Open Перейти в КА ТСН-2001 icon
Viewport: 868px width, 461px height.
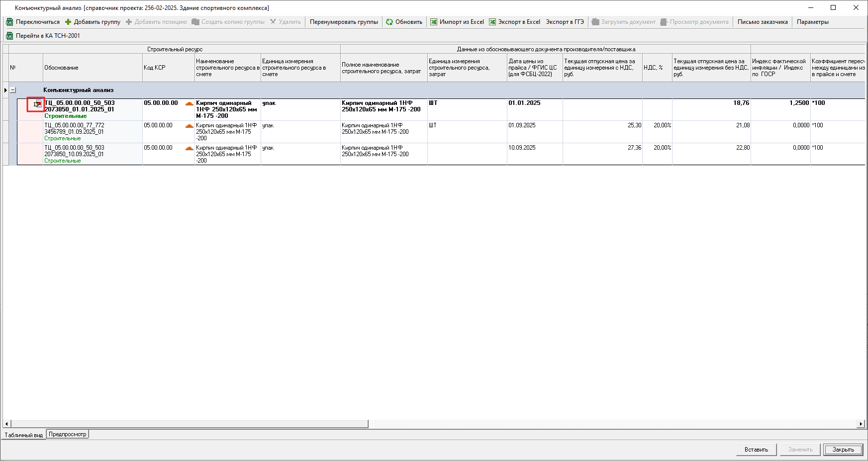pos(9,36)
